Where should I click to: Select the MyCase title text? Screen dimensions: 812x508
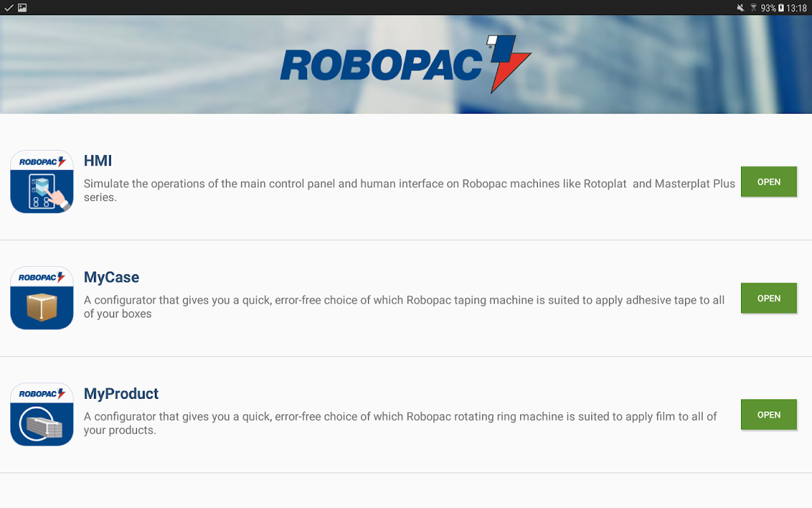click(112, 277)
